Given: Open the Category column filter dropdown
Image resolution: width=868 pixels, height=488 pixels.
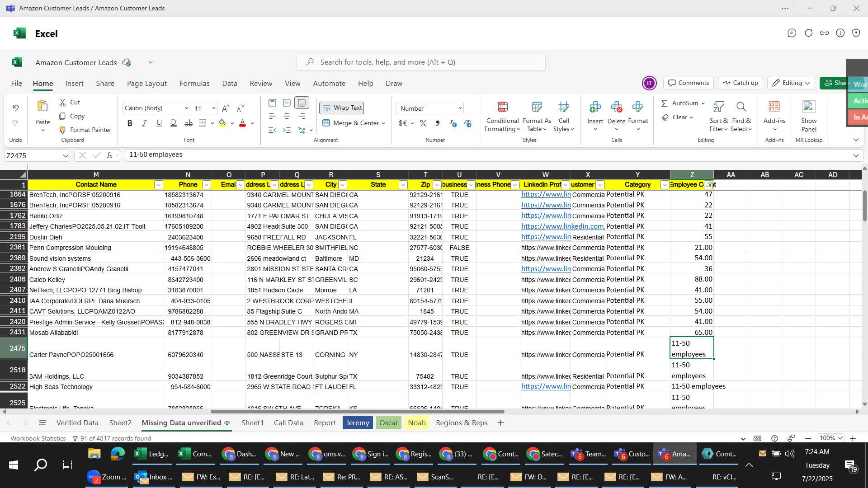Looking at the screenshot, I should tap(665, 185).
